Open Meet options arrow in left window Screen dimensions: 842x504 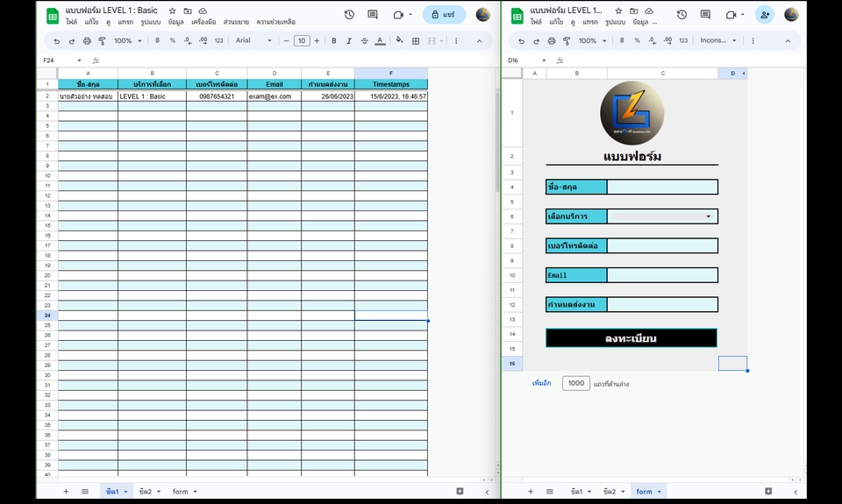pos(410,15)
